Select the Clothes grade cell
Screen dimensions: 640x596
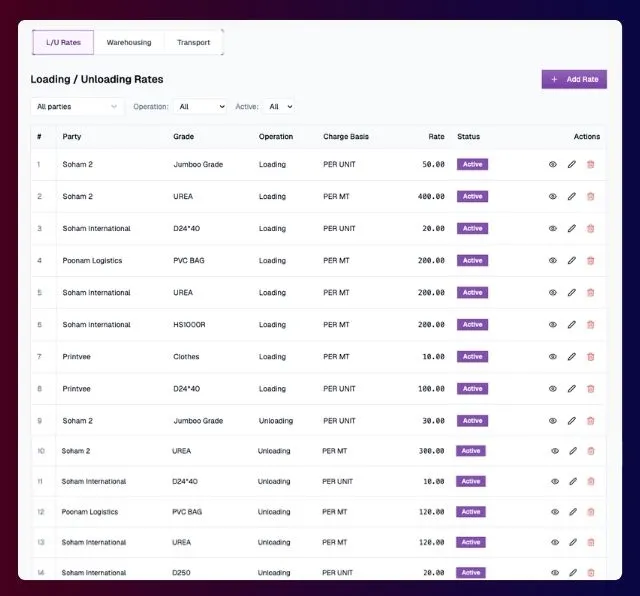point(186,356)
